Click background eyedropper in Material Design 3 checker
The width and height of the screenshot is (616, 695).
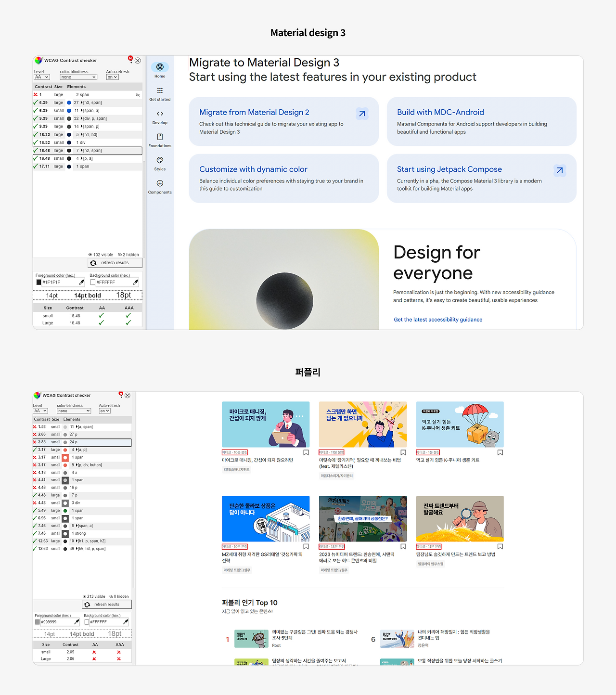click(x=136, y=283)
